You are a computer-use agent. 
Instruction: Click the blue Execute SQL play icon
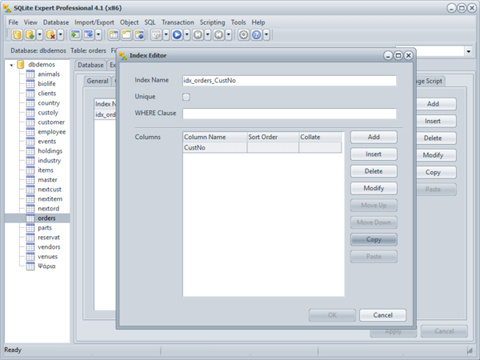pos(177,35)
